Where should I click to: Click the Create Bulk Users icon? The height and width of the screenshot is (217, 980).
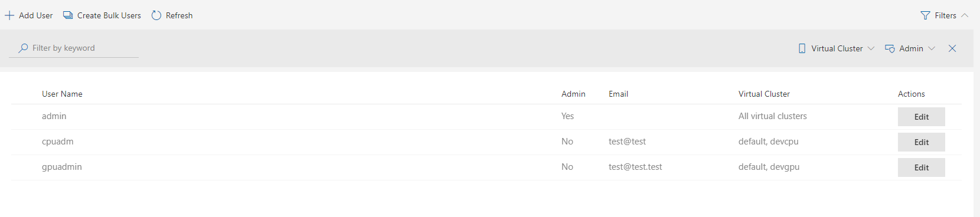pyautogui.click(x=68, y=15)
